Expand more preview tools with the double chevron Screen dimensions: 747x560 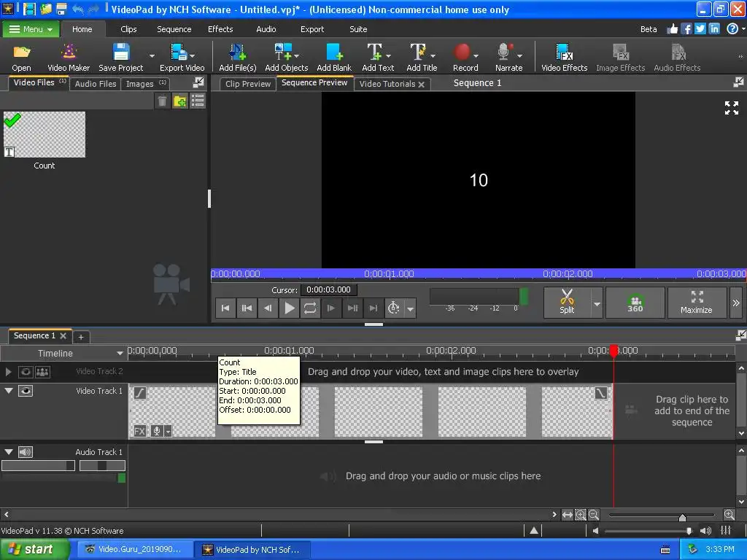click(x=736, y=303)
